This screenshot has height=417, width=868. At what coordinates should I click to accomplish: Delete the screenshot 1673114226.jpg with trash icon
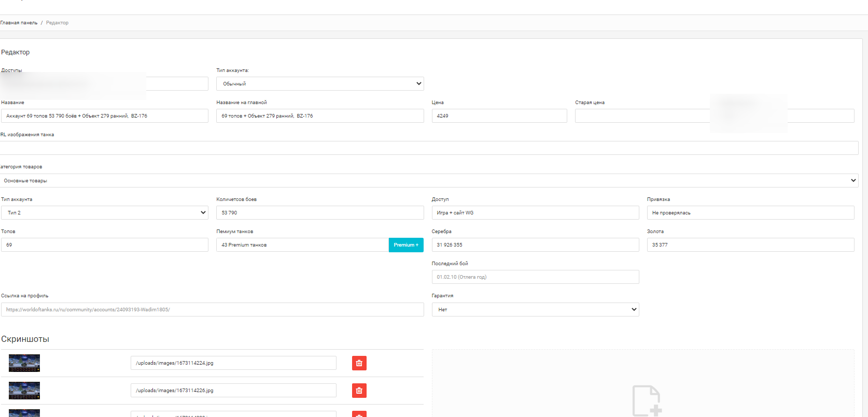[359, 391]
